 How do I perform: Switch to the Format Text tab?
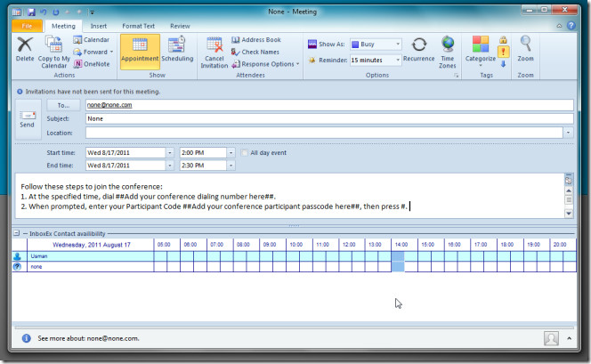pyautogui.click(x=138, y=26)
